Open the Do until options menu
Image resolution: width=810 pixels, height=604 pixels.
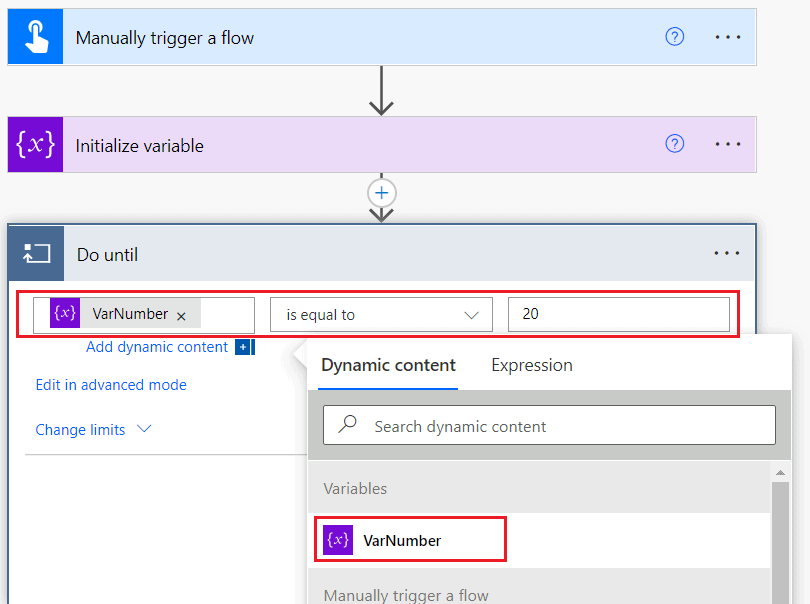727,254
